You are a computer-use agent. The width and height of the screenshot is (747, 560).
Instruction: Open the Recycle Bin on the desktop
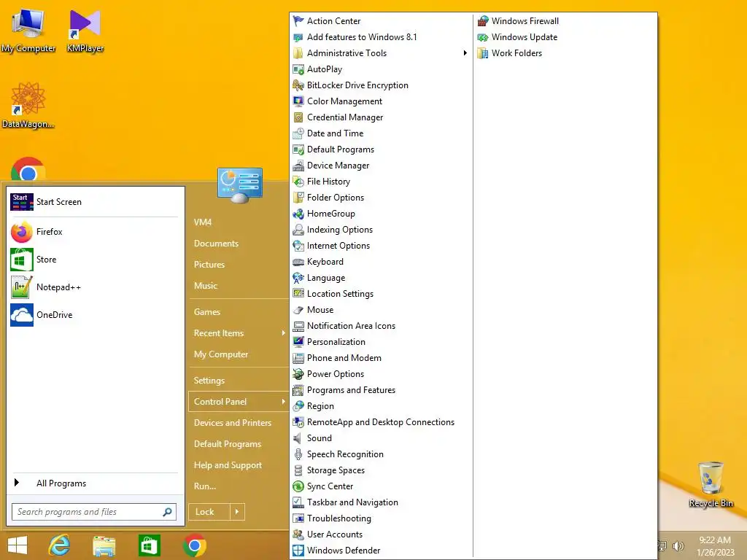pyautogui.click(x=711, y=484)
